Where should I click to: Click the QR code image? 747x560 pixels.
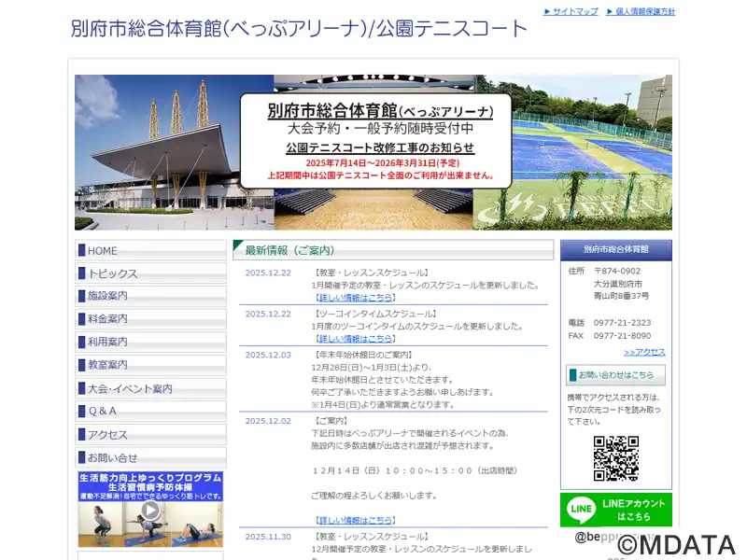click(x=616, y=458)
